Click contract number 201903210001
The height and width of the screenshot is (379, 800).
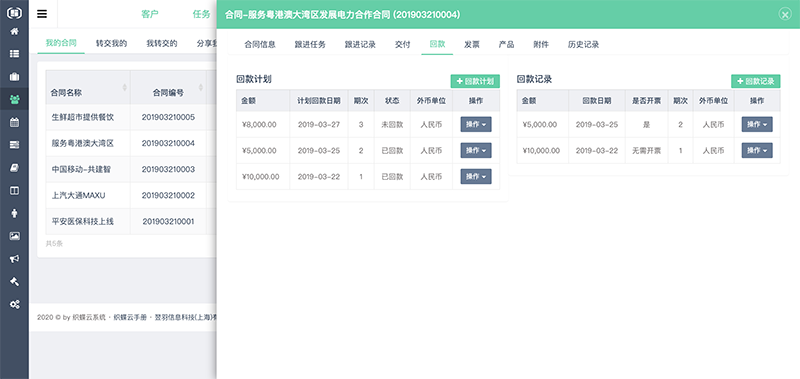pyautogui.click(x=168, y=221)
